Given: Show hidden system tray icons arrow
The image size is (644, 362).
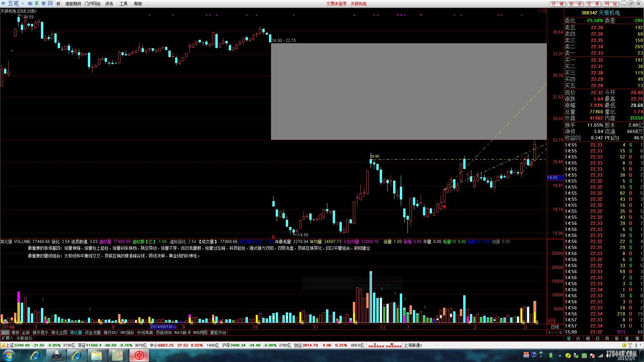Looking at the screenshot, I should click(x=559, y=355).
